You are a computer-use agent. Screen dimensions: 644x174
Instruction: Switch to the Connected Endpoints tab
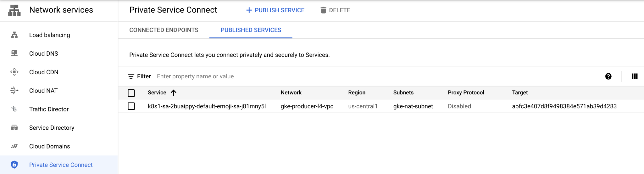164,30
